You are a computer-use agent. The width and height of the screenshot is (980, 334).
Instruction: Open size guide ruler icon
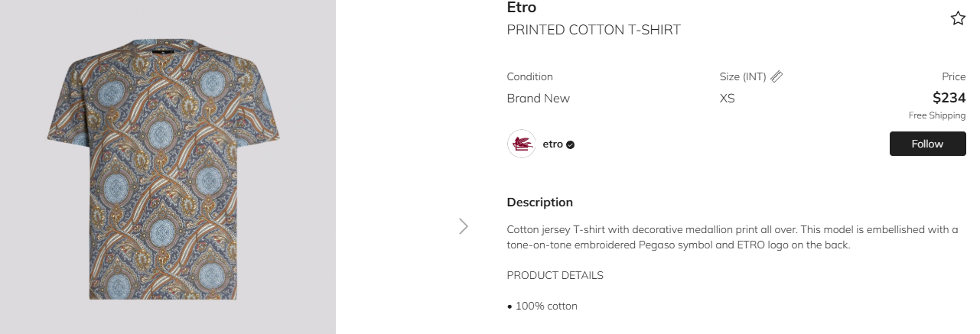point(777,76)
